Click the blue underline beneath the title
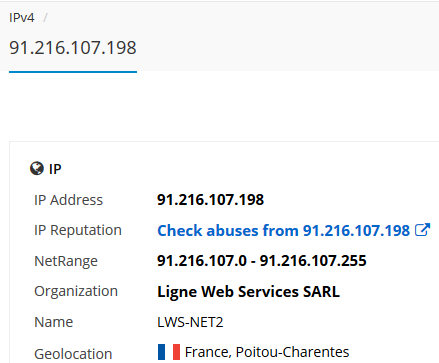 [73, 72]
